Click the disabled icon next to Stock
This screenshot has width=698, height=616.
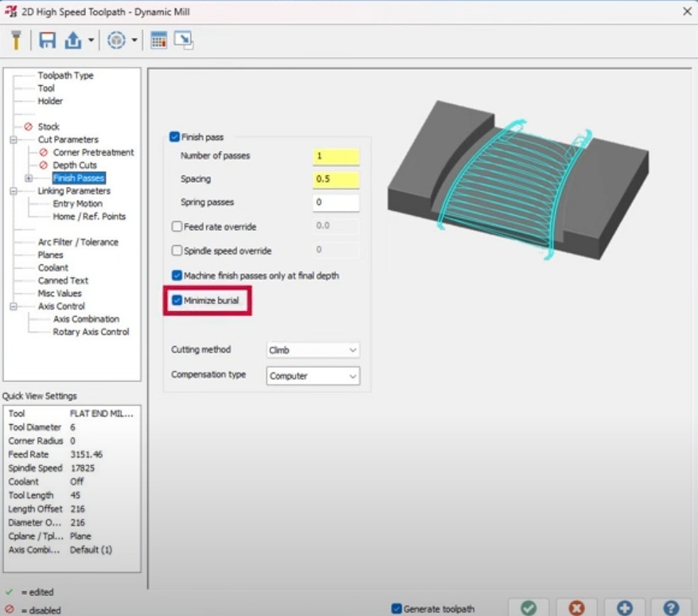point(28,127)
